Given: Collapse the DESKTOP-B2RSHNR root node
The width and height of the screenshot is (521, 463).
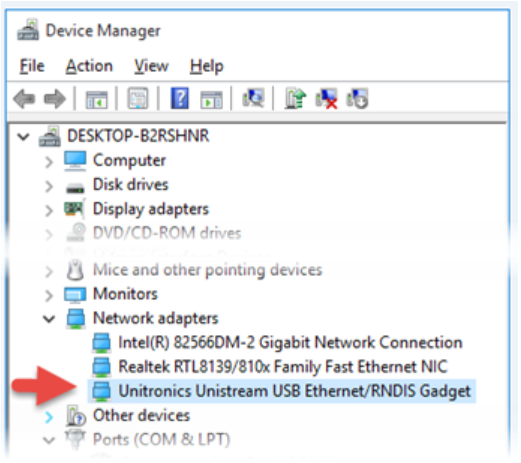Looking at the screenshot, I should point(23,136).
